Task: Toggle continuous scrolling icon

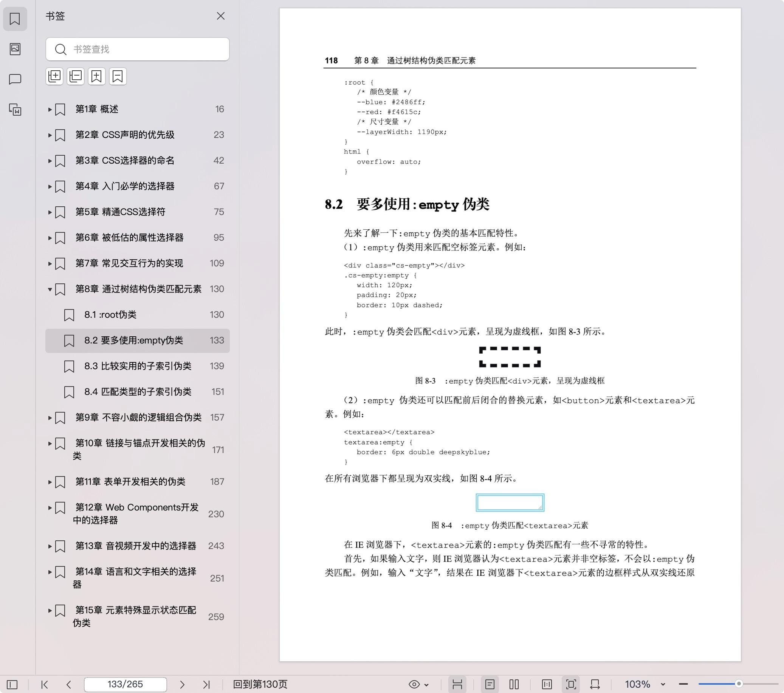Action: click(457, 684)
